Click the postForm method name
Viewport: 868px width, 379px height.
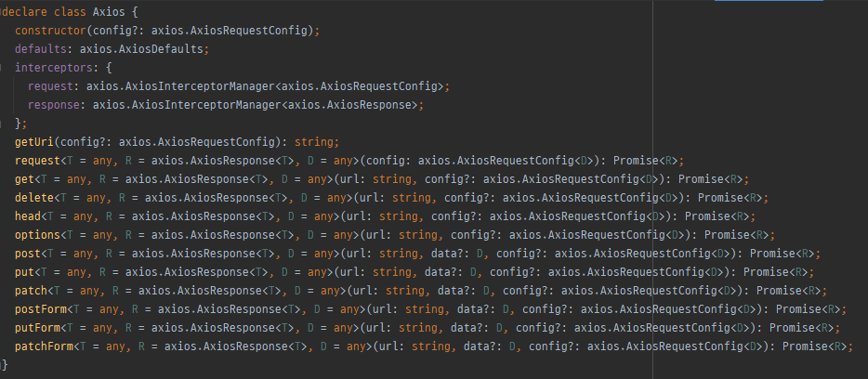[40, 308]
